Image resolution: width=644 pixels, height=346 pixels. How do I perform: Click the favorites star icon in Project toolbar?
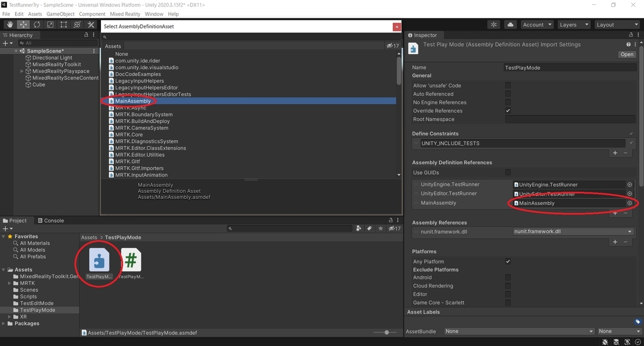click(380, 229)
